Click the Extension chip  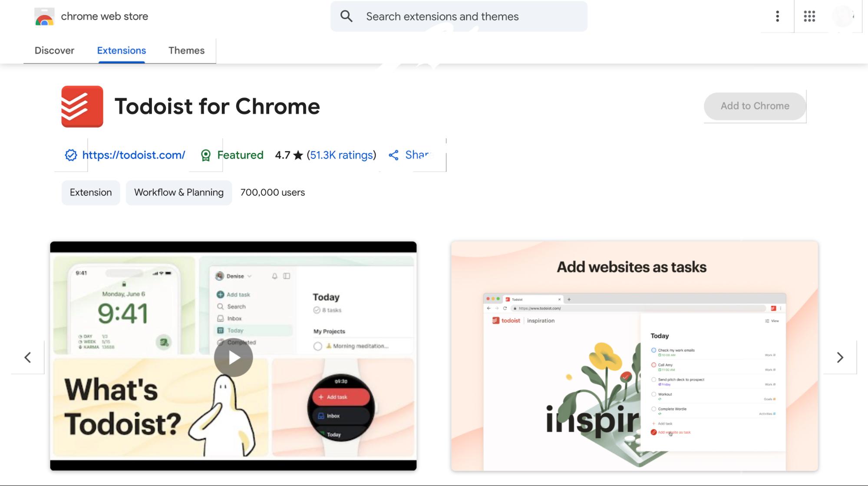point(91,192)
